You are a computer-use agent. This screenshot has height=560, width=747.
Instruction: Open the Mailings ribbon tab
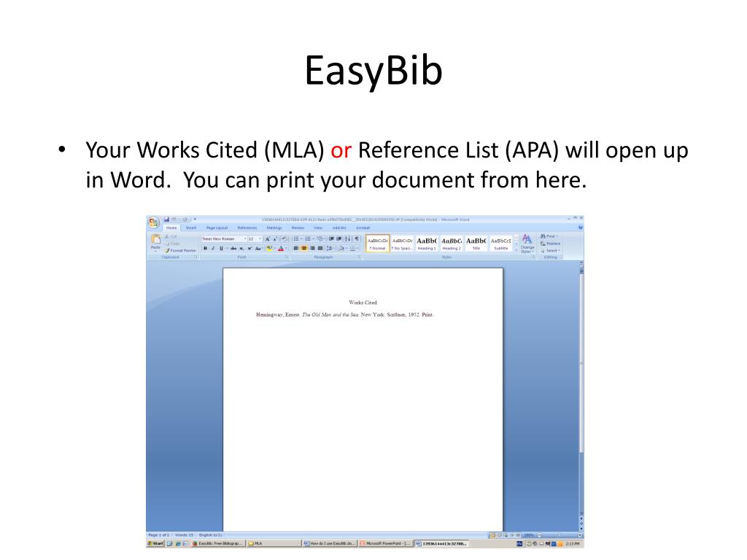pyautogui.click(x=274, y=228)
